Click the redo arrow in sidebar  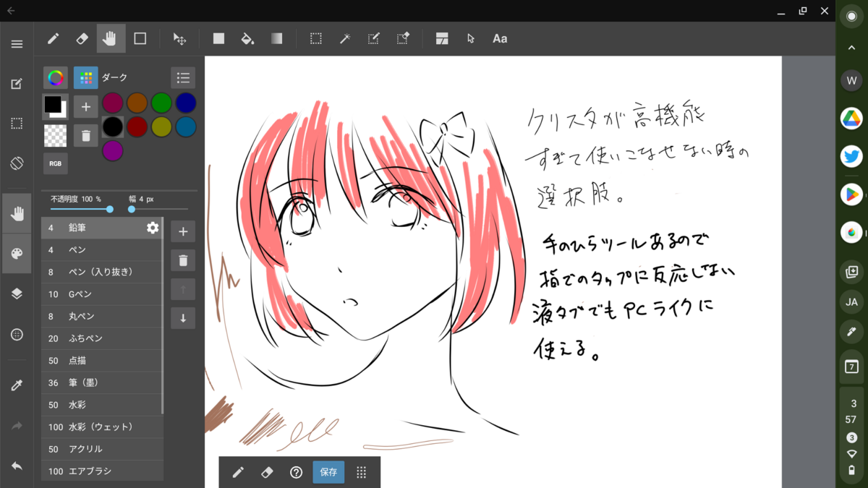[x=17, y=427]
